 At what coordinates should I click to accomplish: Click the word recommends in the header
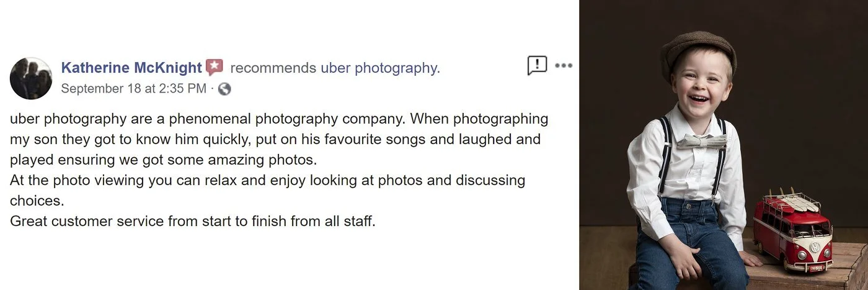tap(273, 68)
